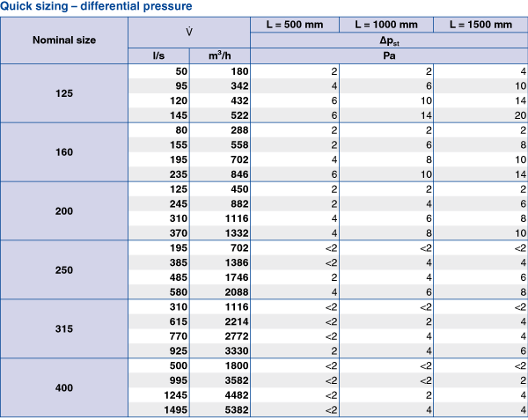Viewport: 528px width, 420px height.
Task: Click the 'Quick sizing – differential pressure' title
Action: pyautogui.click(x=97, y=7)
